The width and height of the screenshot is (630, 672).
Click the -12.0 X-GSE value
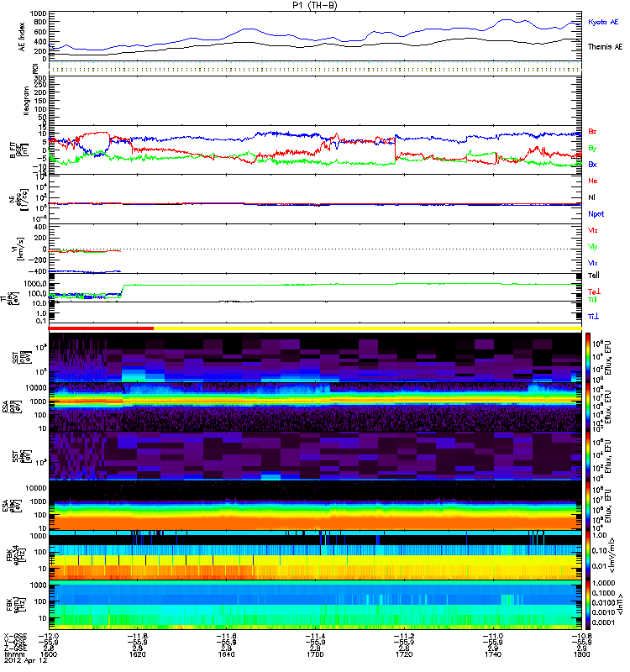pos(49,637)
